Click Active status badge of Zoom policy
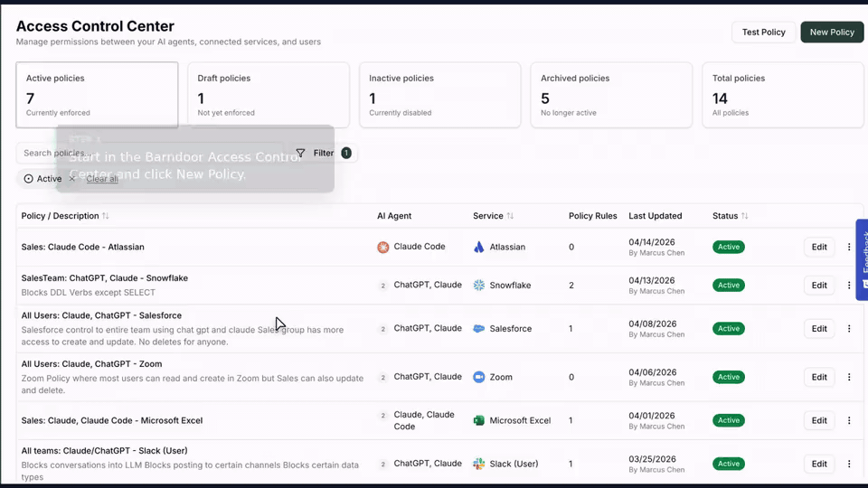 pos(729,377)
